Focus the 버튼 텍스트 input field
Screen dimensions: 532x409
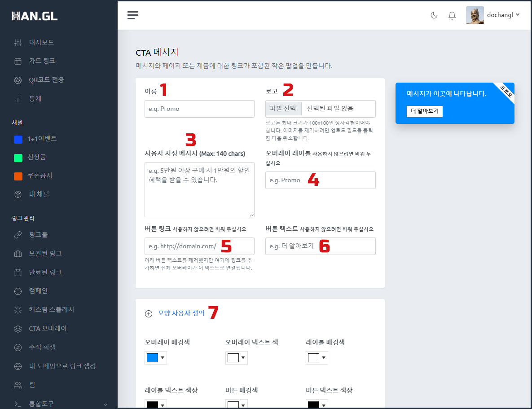[x=320, y=246]
